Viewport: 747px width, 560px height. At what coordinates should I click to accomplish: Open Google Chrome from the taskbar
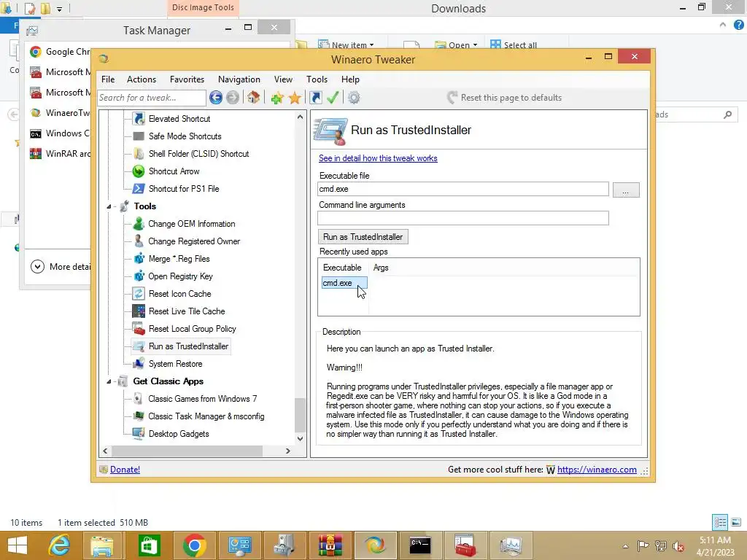pos(194,545)
